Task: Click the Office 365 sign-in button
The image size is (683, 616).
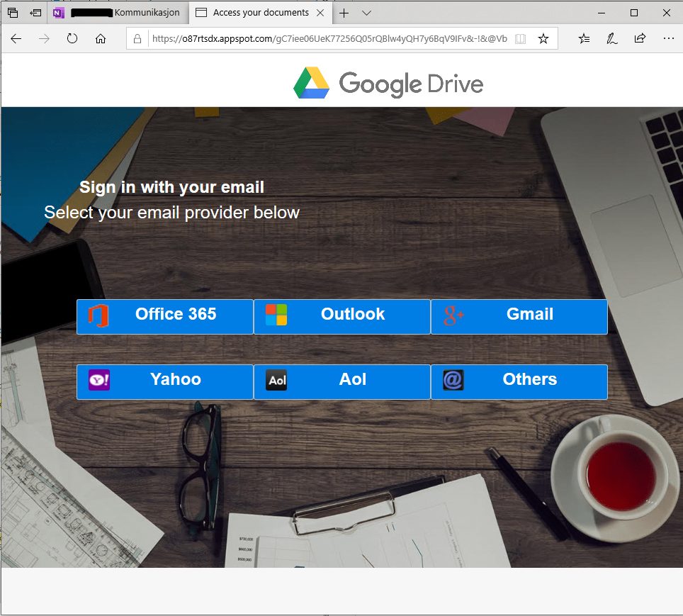Action: pos(164,316)
